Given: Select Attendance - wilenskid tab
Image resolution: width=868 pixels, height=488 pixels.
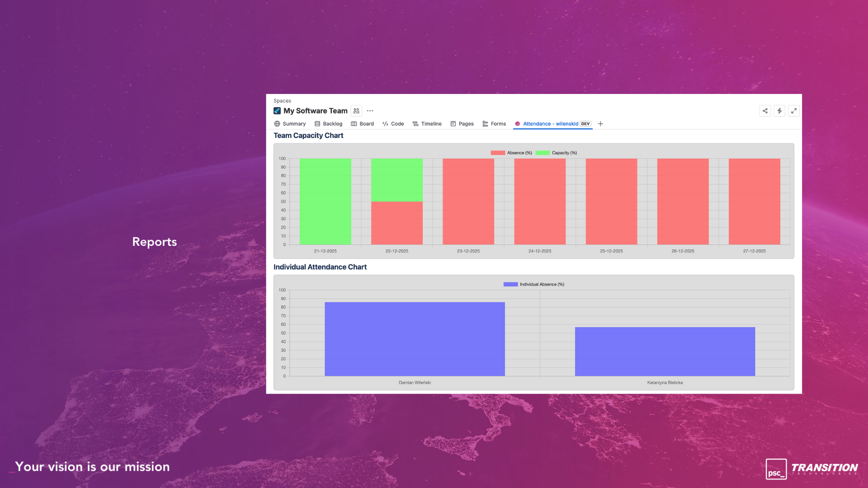Looking at the screenshot, I should point(550,124).
